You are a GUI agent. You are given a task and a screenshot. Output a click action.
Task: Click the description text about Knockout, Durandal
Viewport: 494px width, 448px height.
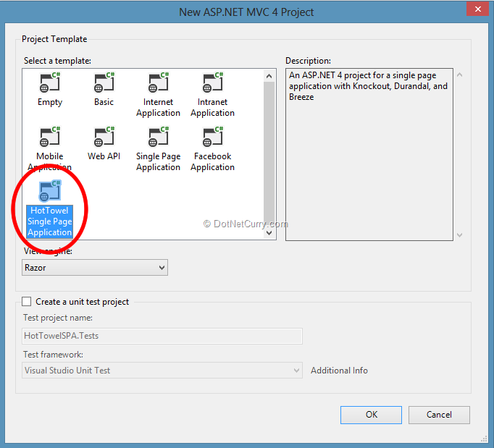click(x=368, y=86)
